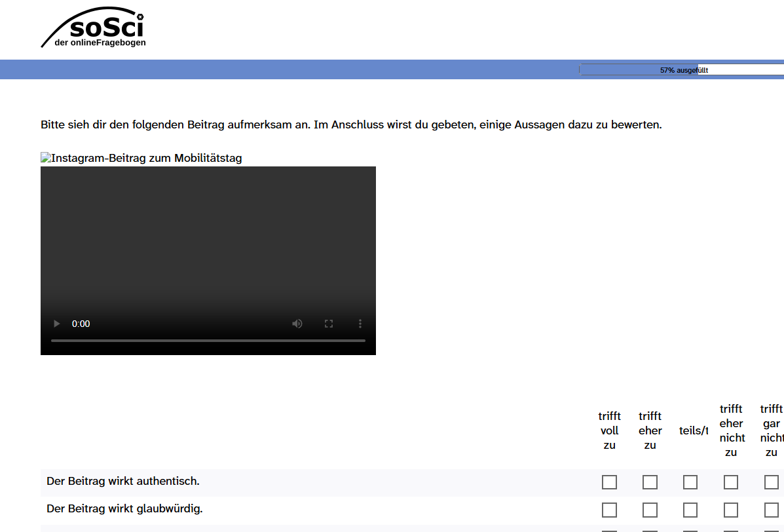Click the 57% ausgefüllt progress bar
The image size is (784, 532).
(681, 69)
